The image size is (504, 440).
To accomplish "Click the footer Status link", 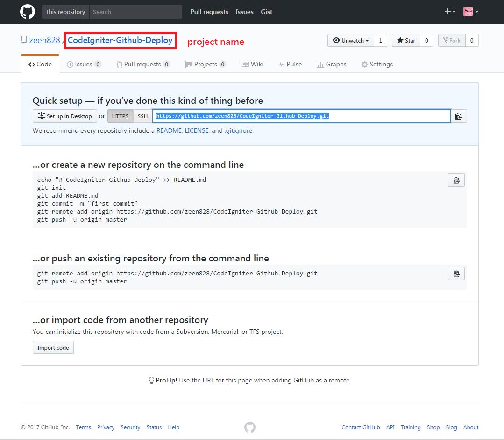I will point(154,427).
